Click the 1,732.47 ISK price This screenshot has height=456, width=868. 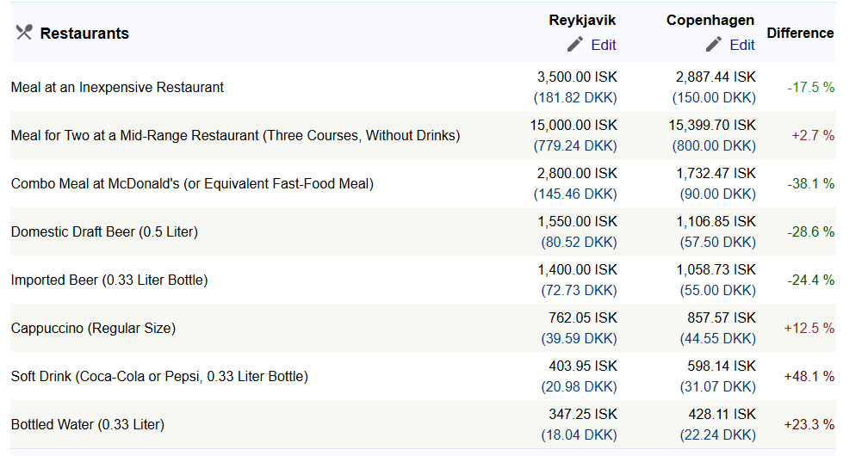[716, 173]
